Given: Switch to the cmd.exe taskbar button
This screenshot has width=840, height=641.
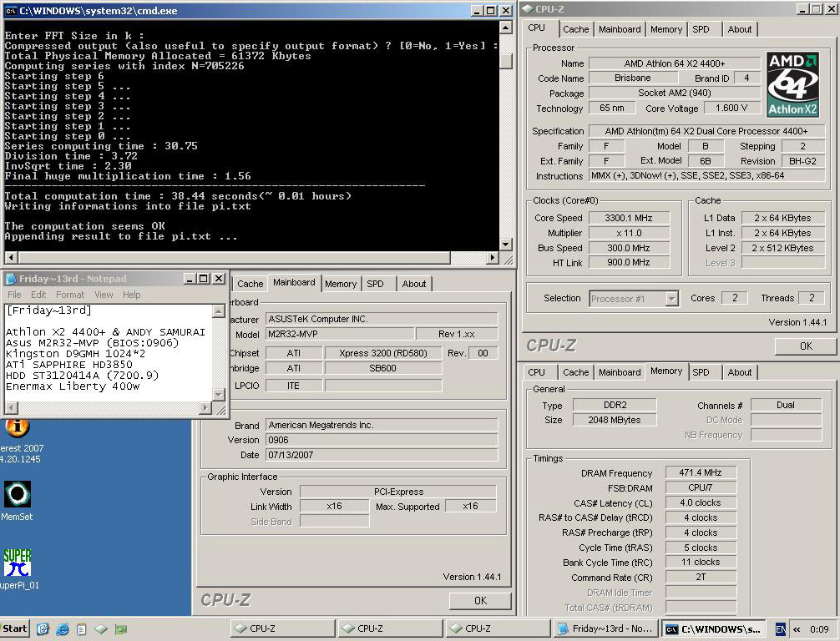Looking at the screenshot, I should pos(714,628).
